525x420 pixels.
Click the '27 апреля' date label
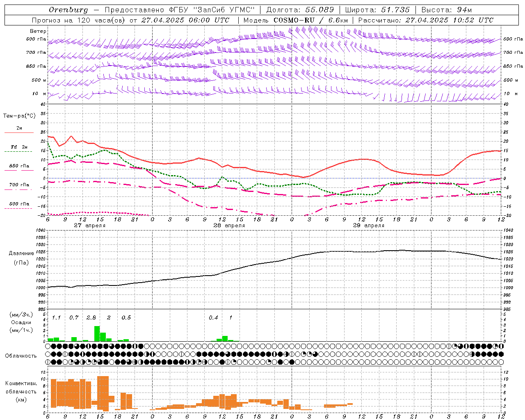pos(89,226)
